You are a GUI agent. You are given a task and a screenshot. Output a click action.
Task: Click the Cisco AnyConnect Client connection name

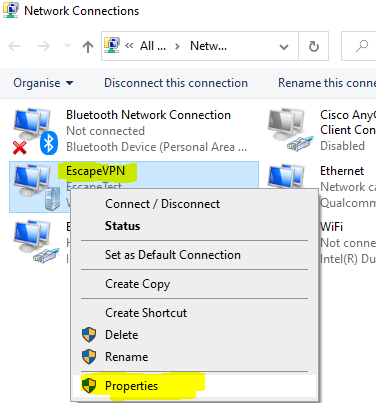[x=348, y=122]
